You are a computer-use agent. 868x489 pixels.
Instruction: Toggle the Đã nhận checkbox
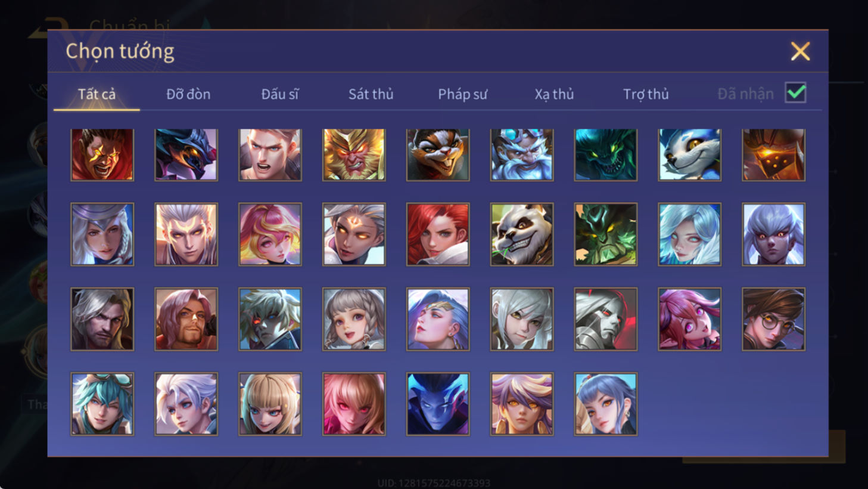[x=795, y=93]
